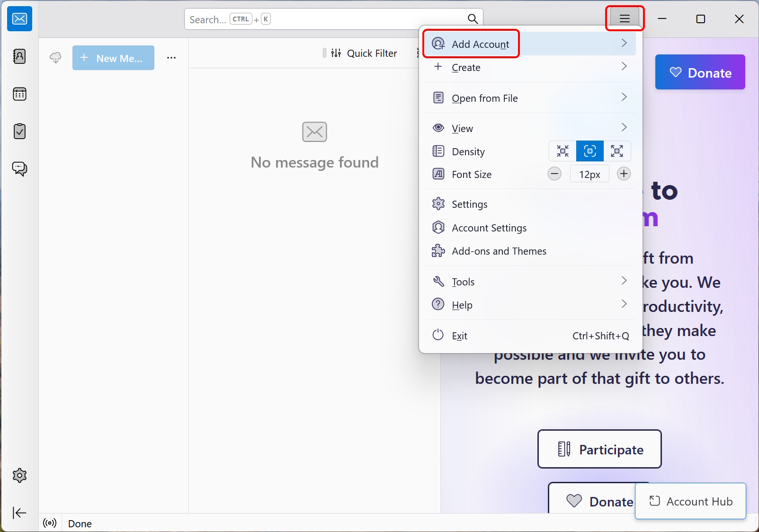The width and height of the screenshot is (759, 532).
Task: Click the Participate button
Action: [x=599, y=449]
